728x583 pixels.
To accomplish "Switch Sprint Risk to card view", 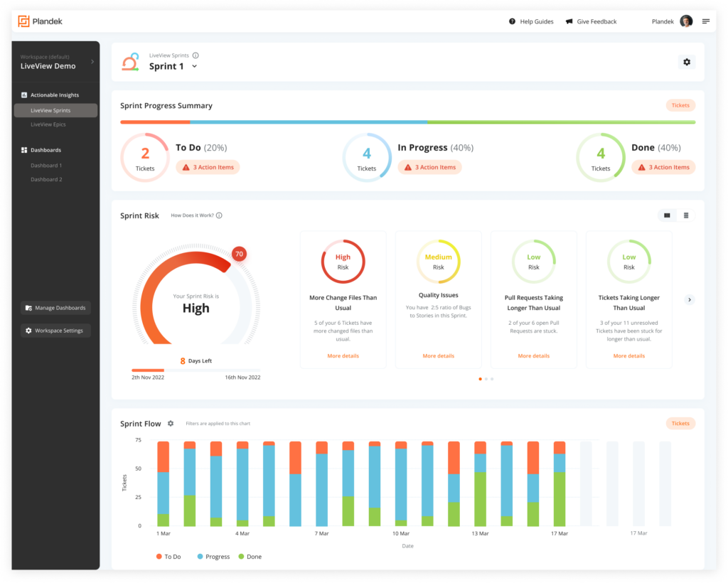I will [666, 214].
